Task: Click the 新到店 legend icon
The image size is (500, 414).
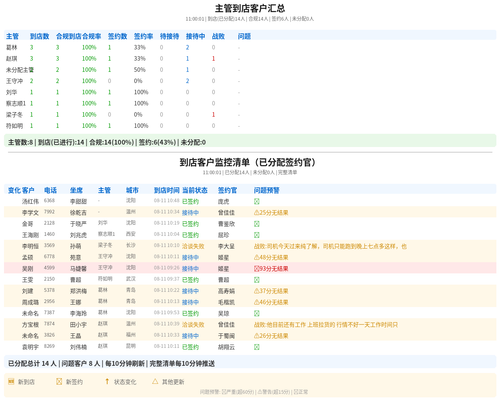Action: 11,381
